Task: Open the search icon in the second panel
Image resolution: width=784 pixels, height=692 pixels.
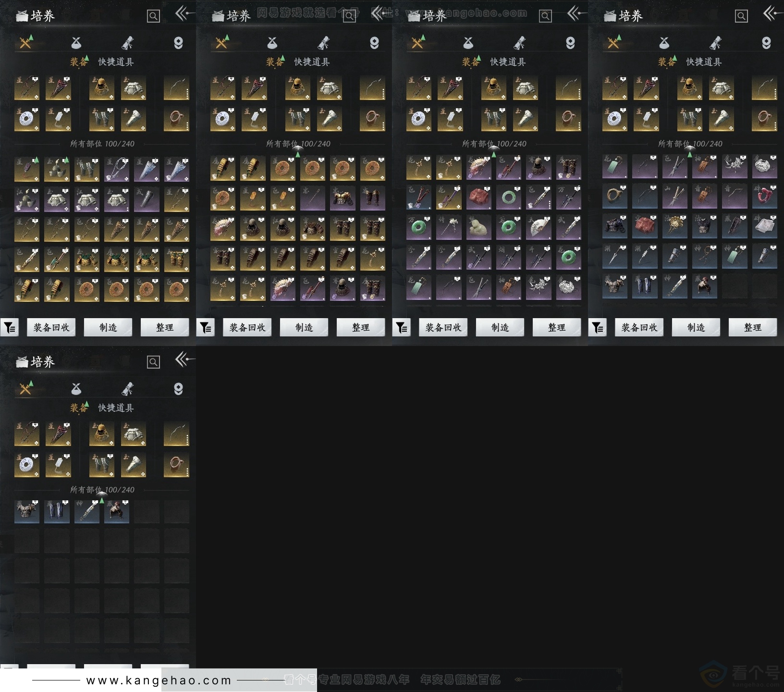Action: tap(349, 16)
